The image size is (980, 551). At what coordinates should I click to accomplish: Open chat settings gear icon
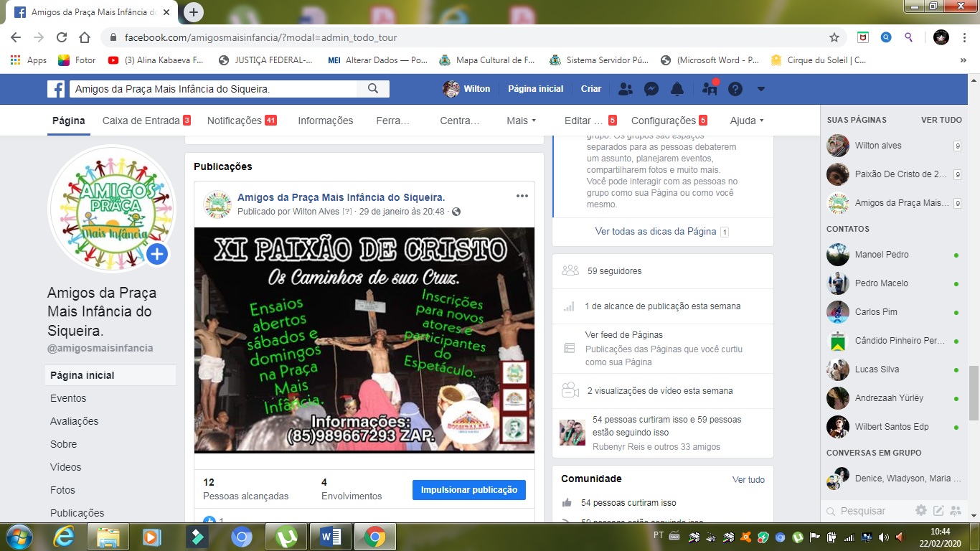click(x=921, y=511)
